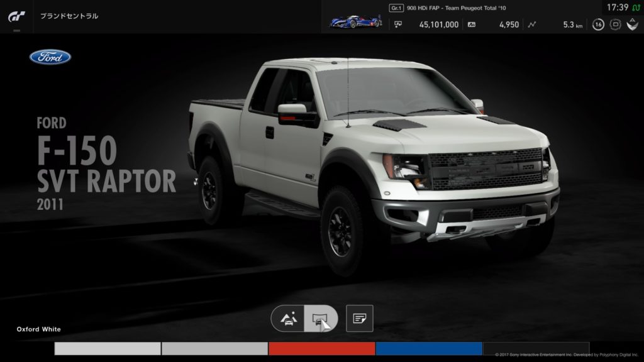Click the 2011 model year text
The height and width of the screenshot is (362, 644).
point(50,204)
